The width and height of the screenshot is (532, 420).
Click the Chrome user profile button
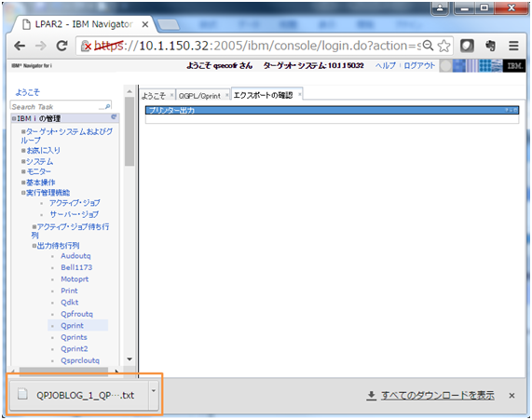(x=440, y=7)
